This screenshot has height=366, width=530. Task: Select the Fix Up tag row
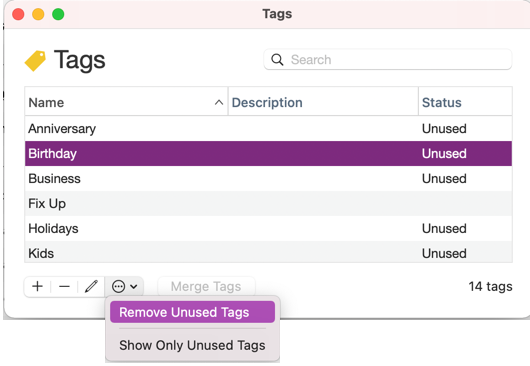click(x=268, y=203)
